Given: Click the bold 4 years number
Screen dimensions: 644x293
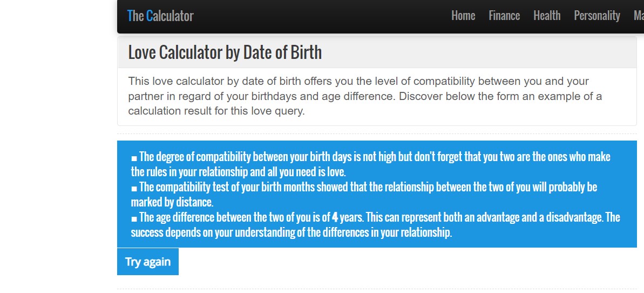Looking at the screenshot, I should click(x=335, y=217).
